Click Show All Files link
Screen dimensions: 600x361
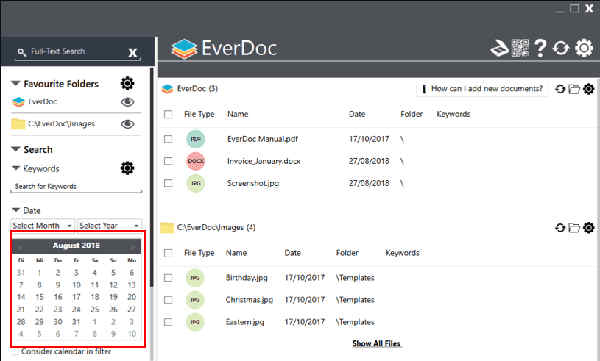point(376,343)
